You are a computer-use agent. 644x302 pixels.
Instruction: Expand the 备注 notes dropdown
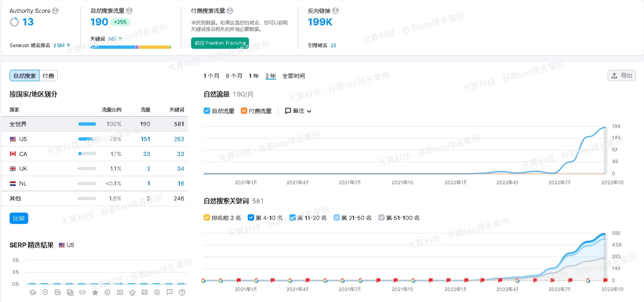[x=298, y=111]
